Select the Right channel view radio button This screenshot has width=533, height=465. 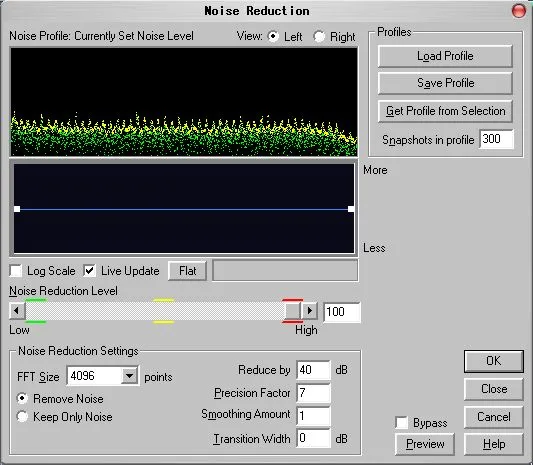(x=319, y=36)
